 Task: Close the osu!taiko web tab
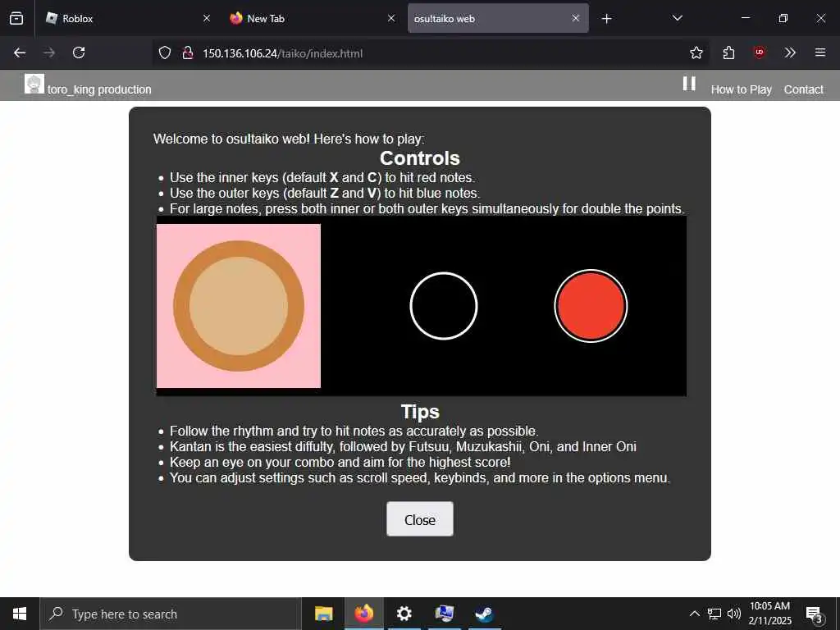[575, 18]
